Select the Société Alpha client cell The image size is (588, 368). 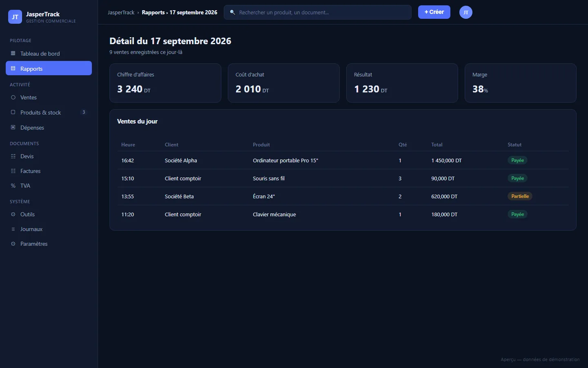coord(181,160)
